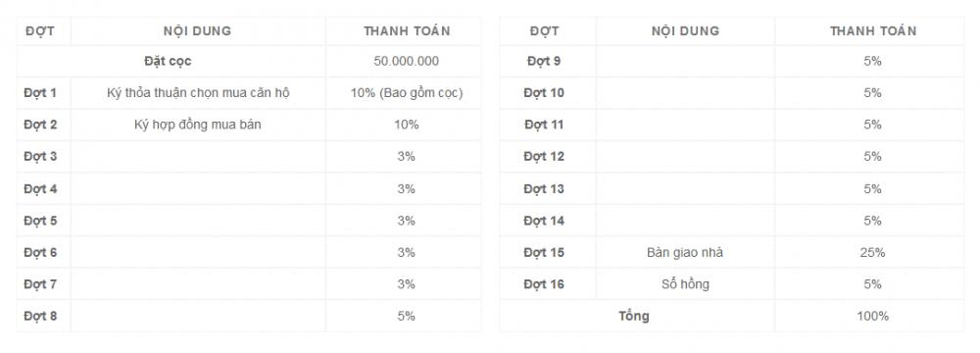This screenshot has height=353, width=980.
Task: Click the 50.000.000 deposit amount
Action: [407, 62]
